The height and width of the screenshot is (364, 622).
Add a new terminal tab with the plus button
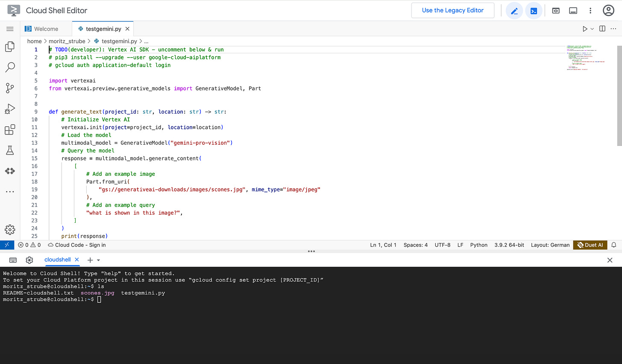point(90,260)
